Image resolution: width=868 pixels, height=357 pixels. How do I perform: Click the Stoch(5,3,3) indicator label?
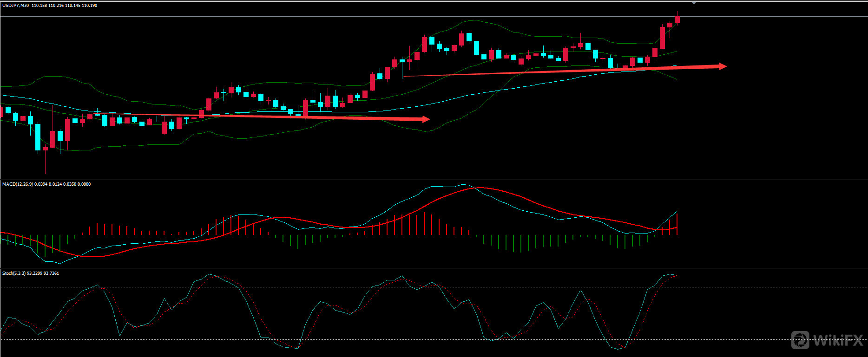[x=14, y=273]
